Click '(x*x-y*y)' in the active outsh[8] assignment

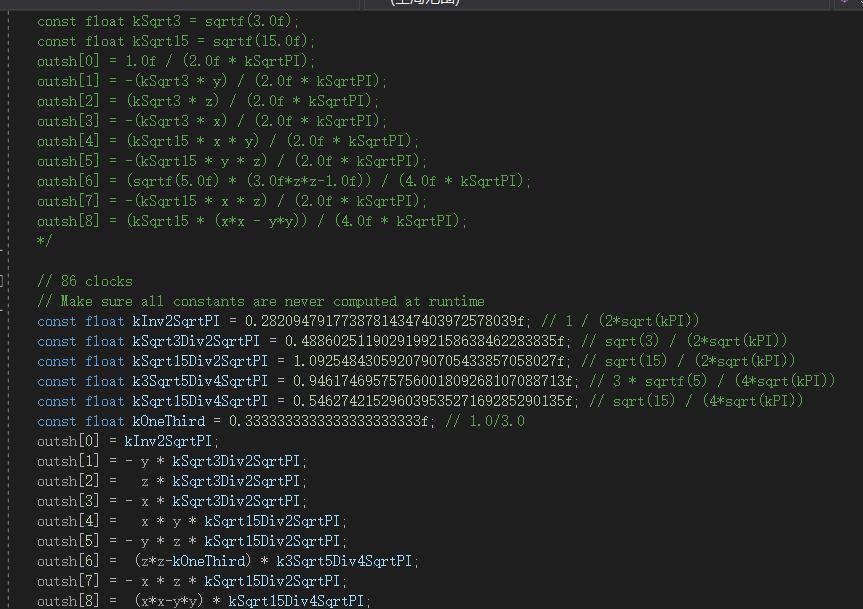[x=169, y=601]
